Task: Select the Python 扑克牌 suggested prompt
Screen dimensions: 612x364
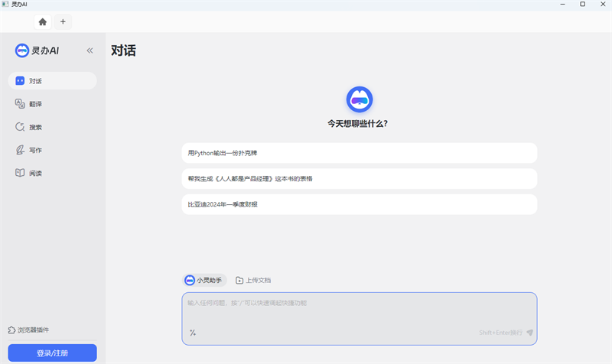Action: click(359, 153)
